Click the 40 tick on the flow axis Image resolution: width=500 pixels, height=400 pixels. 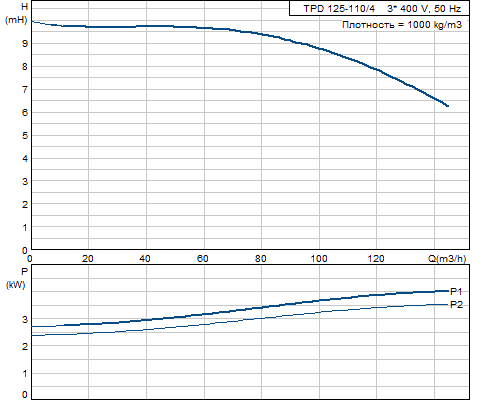pos(145,259)
